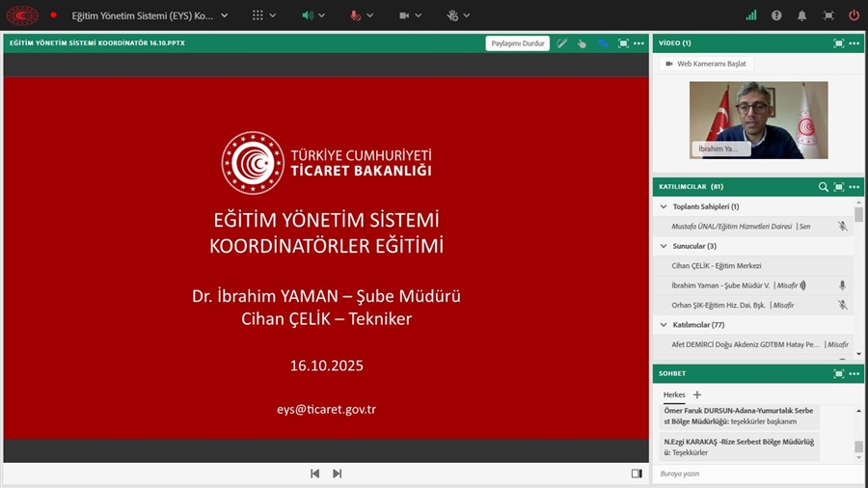Open the speaker audio dropdown arrow
Viewport: 868px width, 488px height.
[x=321, y=15]
